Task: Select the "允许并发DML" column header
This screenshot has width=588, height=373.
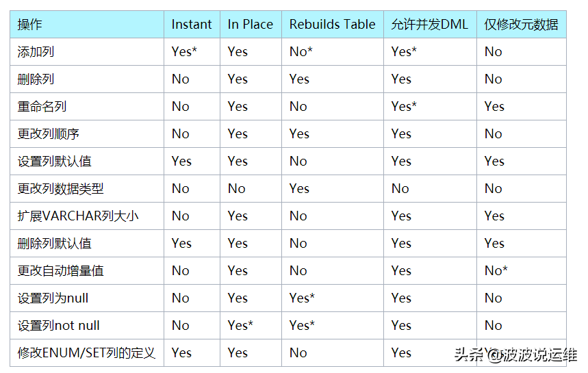Action: pyautogui.click(x=429, y=25)
